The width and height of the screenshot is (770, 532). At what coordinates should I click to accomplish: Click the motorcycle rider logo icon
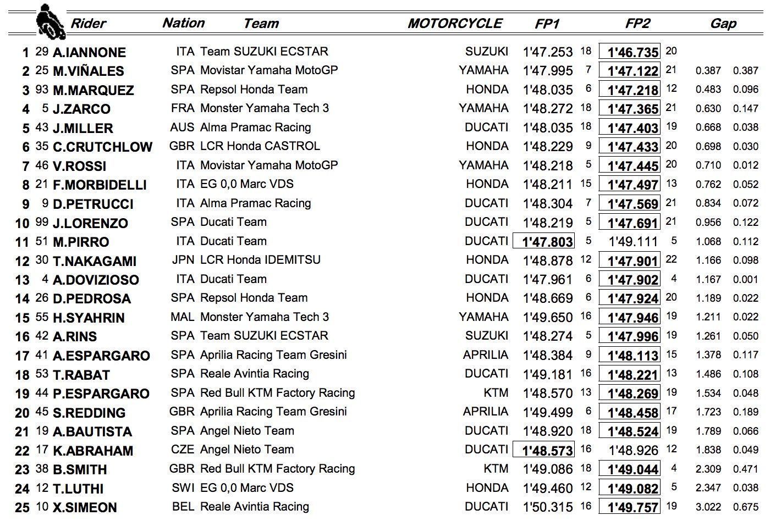coord(51,22)
